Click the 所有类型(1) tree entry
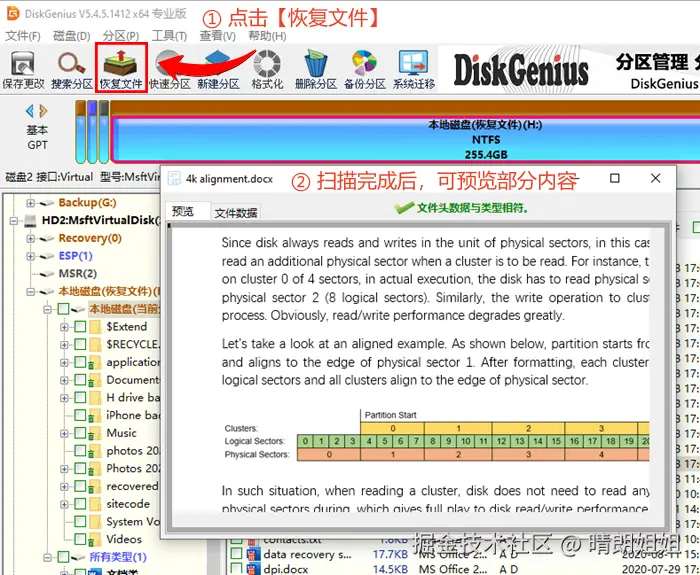 tap(118, 557)
